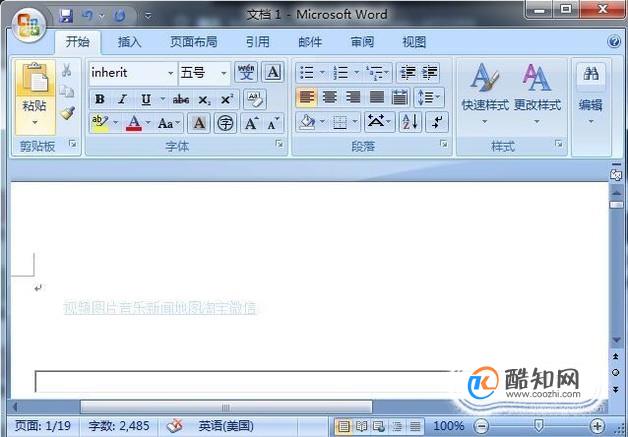Open the 段落 dialog launcher

(x=443, y=143)
